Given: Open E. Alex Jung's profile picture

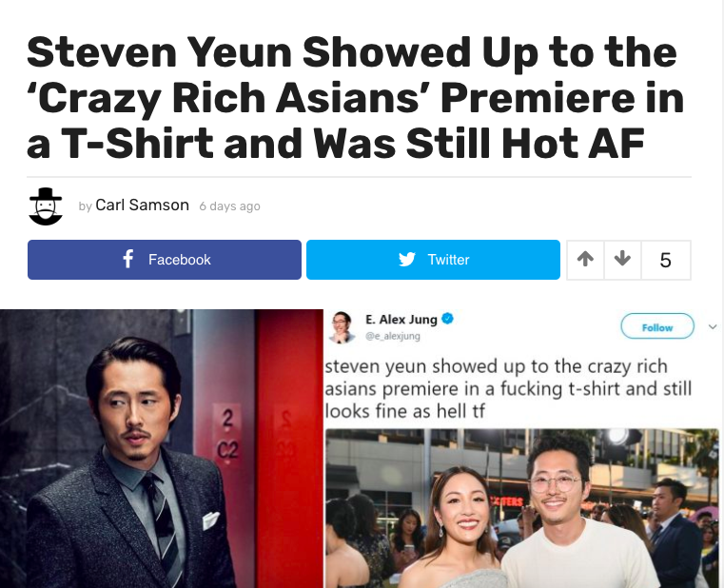Looking at the screenshot, I should 342,327.
